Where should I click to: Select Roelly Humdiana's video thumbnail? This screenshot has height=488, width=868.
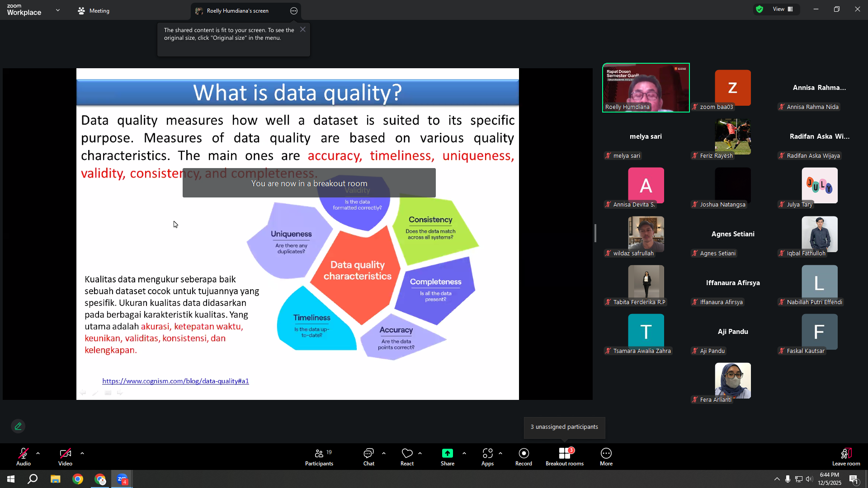click(x=646, y=88)
